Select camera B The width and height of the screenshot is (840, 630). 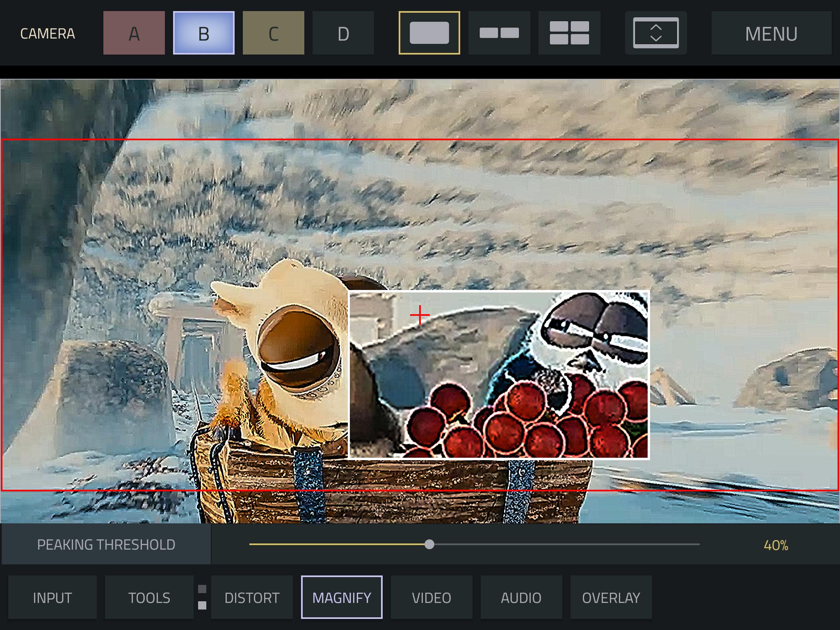pyautogui.click(x=204, y=33)
